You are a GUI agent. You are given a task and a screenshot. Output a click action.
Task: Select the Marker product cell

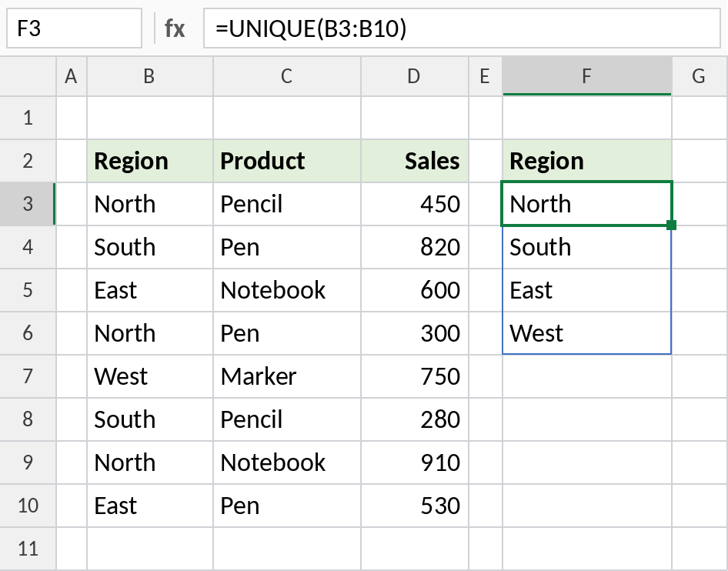(287, 376)
